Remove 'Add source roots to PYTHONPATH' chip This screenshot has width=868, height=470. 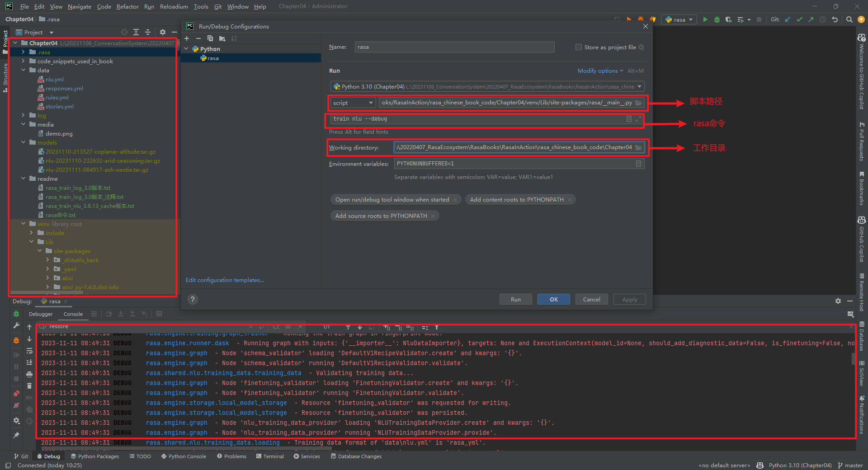coord(433,216)
